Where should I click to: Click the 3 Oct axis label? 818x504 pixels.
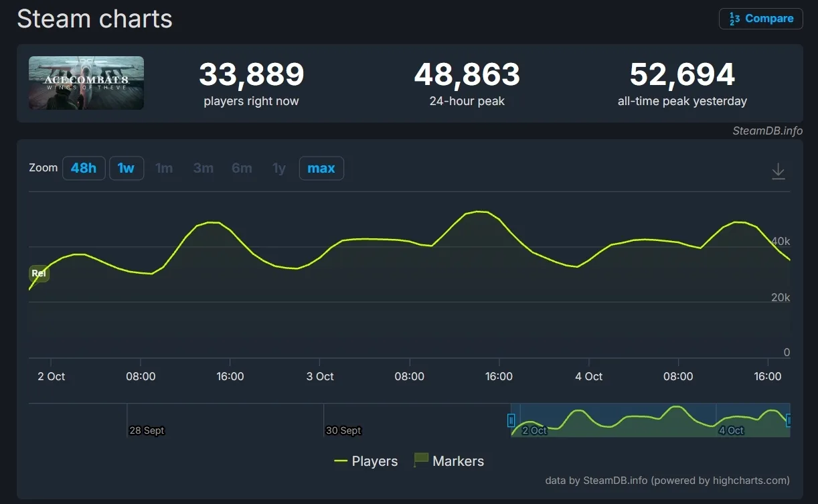[320, 376]
